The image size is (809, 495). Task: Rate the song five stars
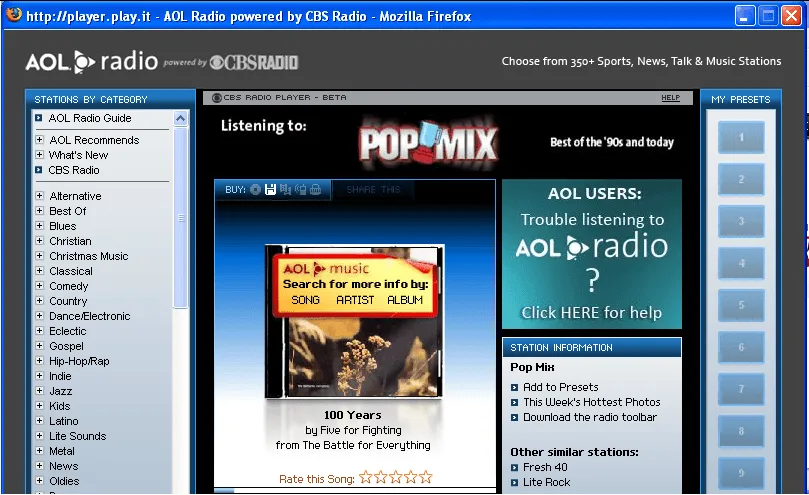[x=426, y=477]
